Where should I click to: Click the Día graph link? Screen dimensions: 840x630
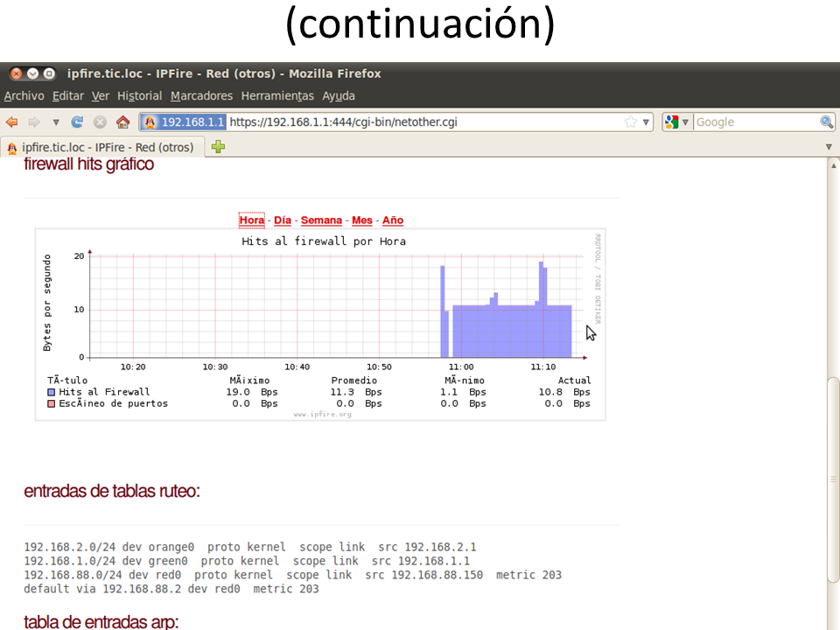[x=283, y=220]
